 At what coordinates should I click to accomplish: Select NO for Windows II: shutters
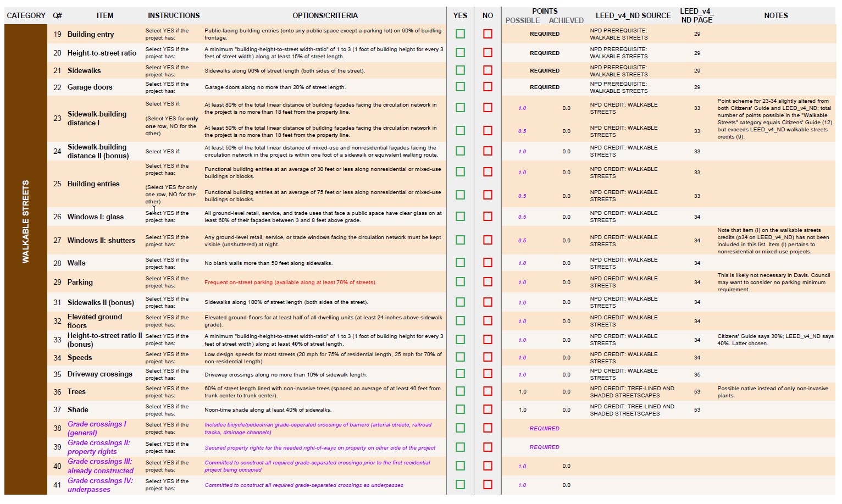click(x=488, y=240)
